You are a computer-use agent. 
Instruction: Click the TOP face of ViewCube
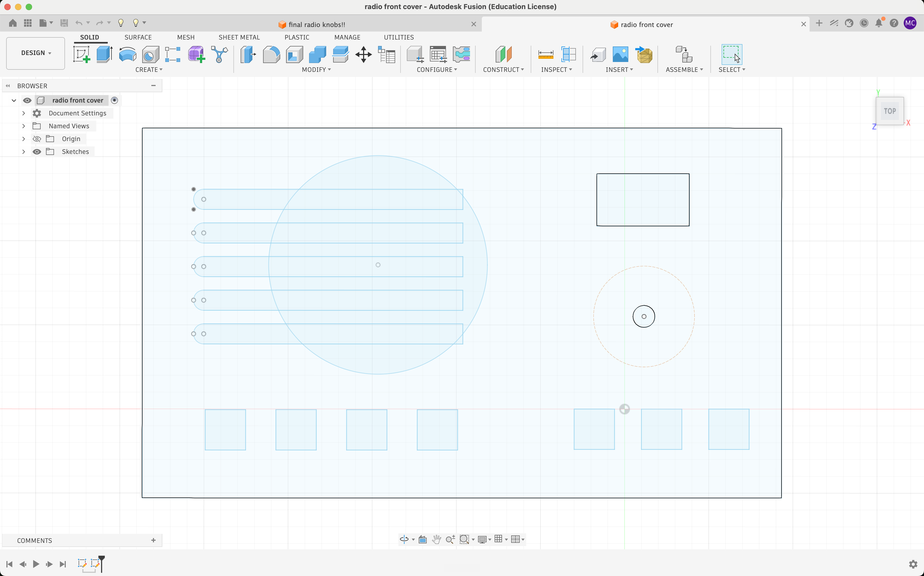pyautogui.click(x=890, y=111)
